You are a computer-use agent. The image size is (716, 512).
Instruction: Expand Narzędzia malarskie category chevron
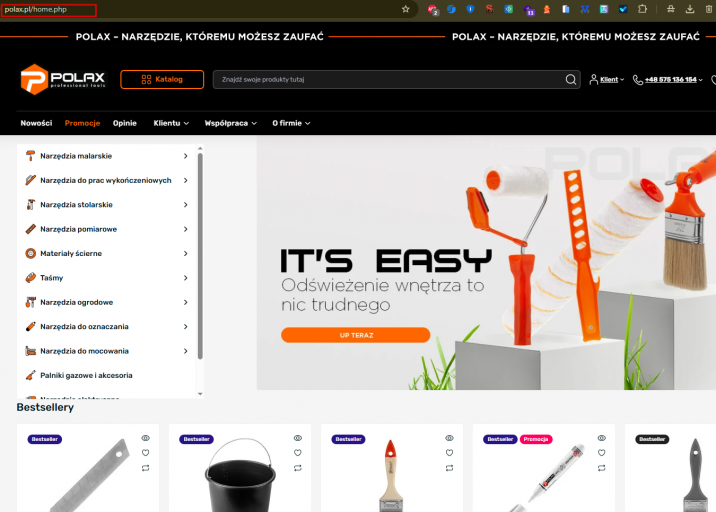[x=185, y=156]
